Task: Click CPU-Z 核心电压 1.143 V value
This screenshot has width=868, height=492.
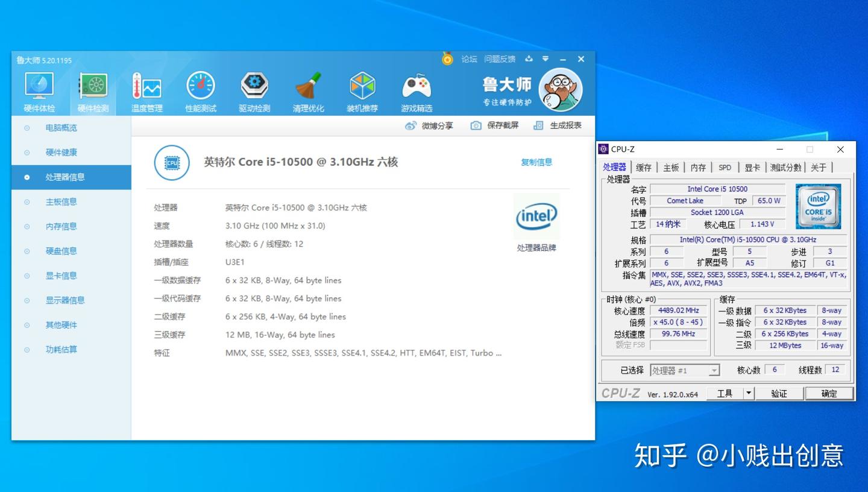Action: pos(763,224)
